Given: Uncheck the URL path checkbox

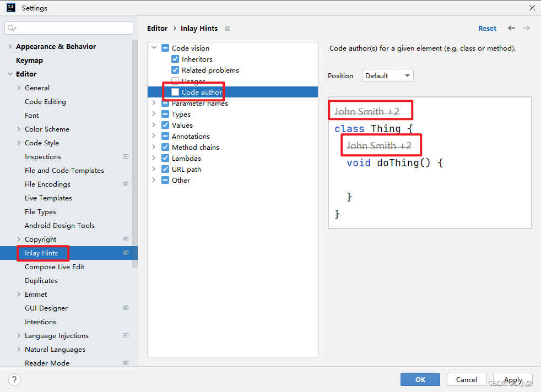Looking at the screenshot, I should [x=165, y=169].
